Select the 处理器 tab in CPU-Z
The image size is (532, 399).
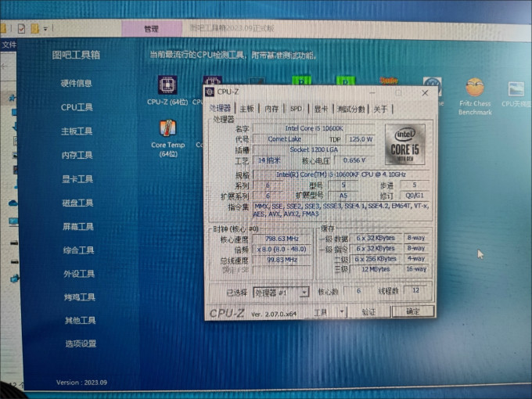coord(220,108)
